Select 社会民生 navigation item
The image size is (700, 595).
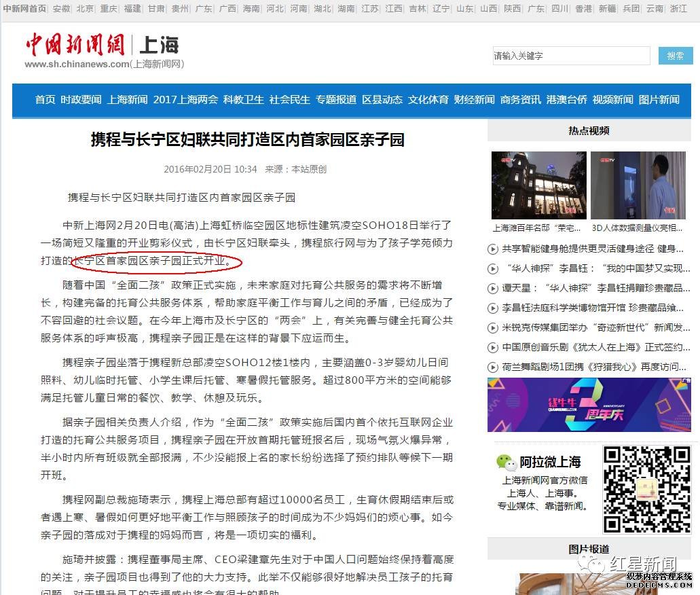pos(290,100)
